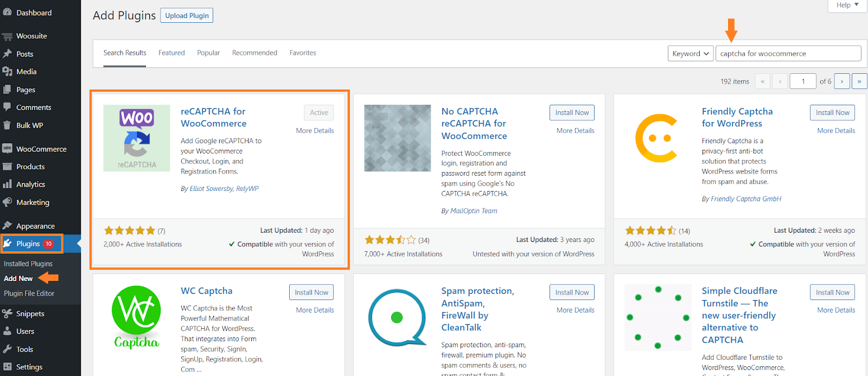The image size is (868, 376).
Task: Jump to the last page of results
Action: [859, 81]
